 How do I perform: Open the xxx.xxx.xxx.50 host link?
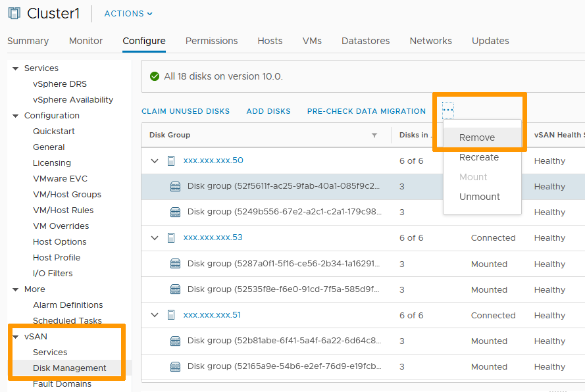coord(211,160)
